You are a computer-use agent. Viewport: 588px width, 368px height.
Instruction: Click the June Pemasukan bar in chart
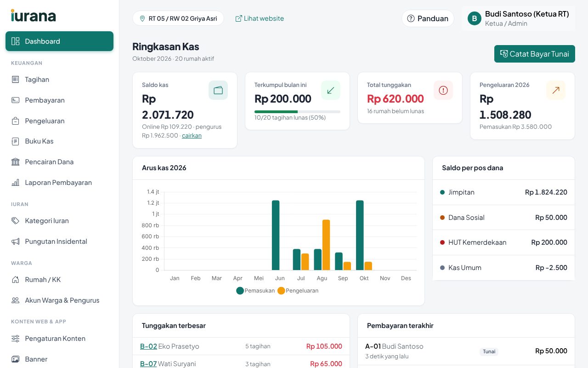[276, 235]
